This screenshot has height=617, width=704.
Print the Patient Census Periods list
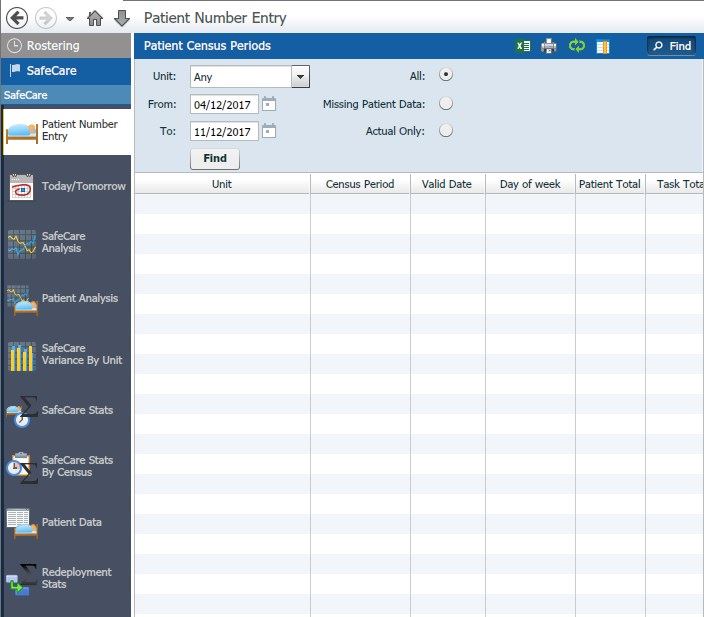(x=549, y=46)
